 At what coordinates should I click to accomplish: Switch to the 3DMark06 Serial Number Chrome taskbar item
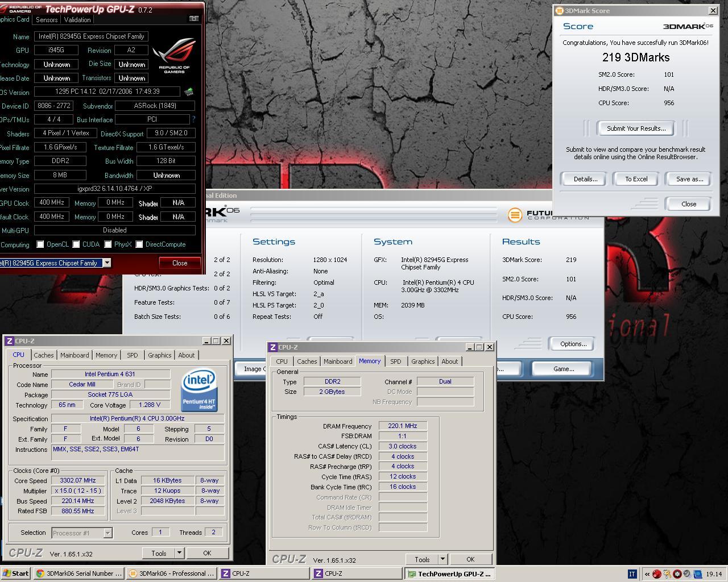78,573
